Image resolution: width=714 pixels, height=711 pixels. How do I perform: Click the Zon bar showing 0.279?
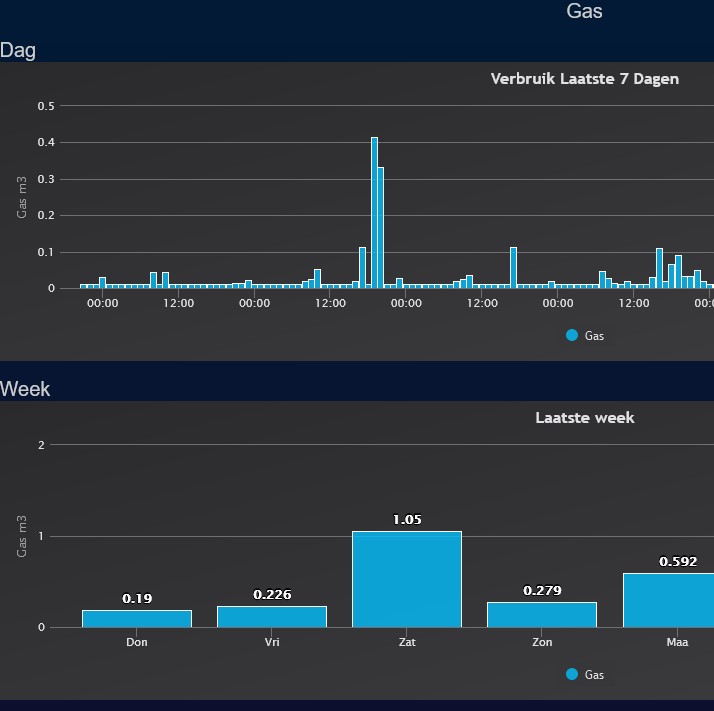click(x=542, y=614)
